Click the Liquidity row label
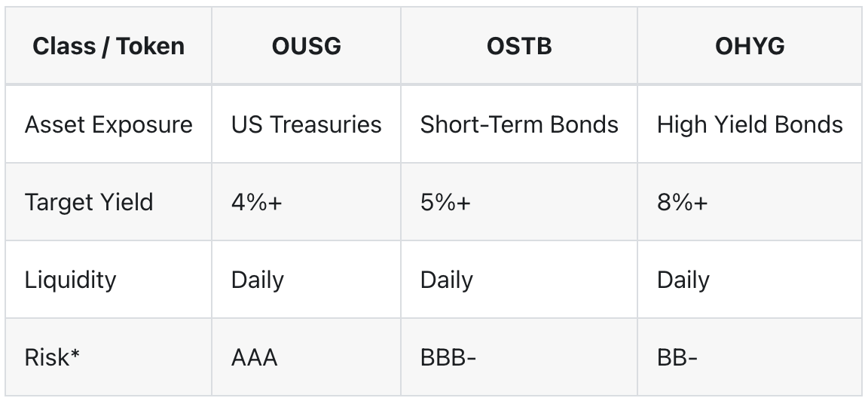Image resolution: width=868 pixels, height=401 pixels. click(x=108, y=279)
